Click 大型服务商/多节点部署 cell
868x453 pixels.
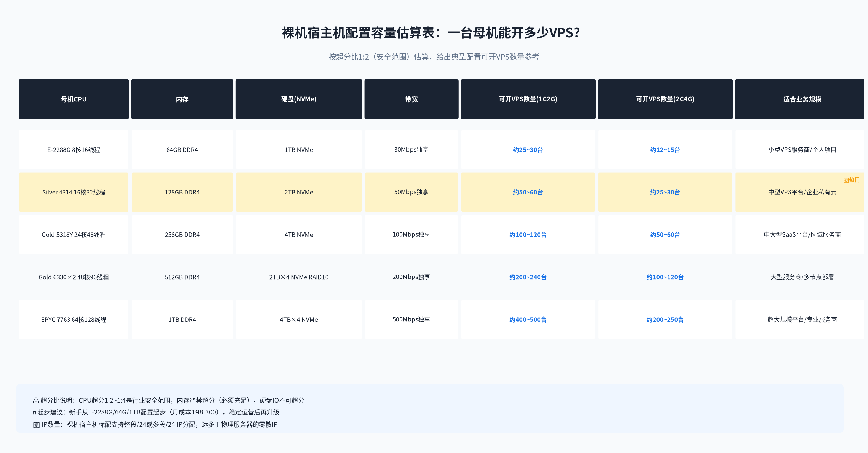click(799, 277)
